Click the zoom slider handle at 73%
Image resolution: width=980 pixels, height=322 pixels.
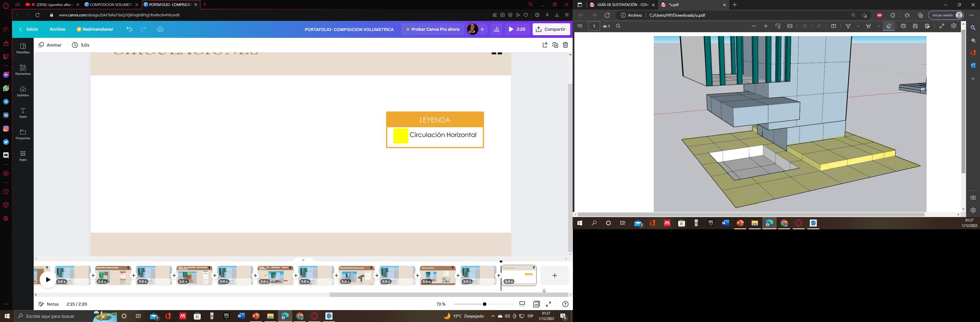tap(484, 304)
